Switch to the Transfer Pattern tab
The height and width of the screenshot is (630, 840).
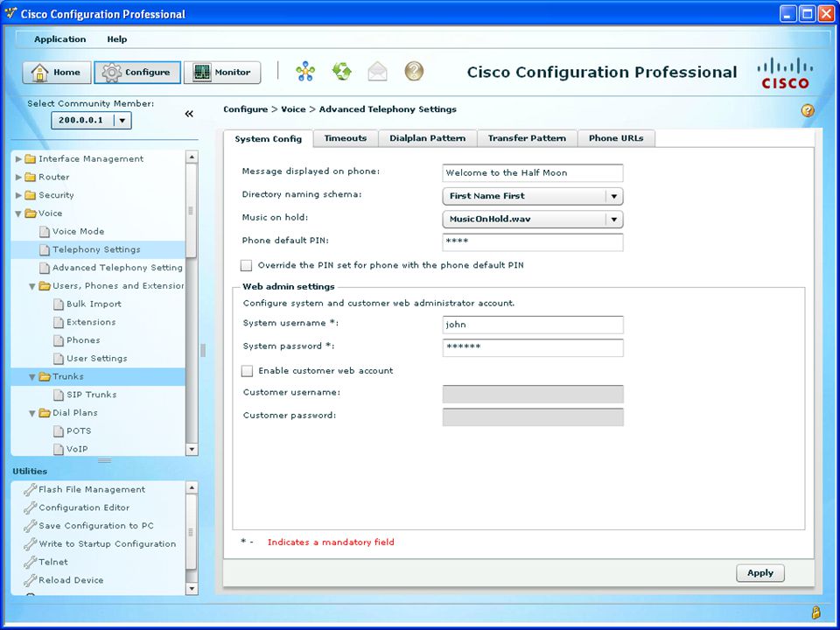point(527,138)
